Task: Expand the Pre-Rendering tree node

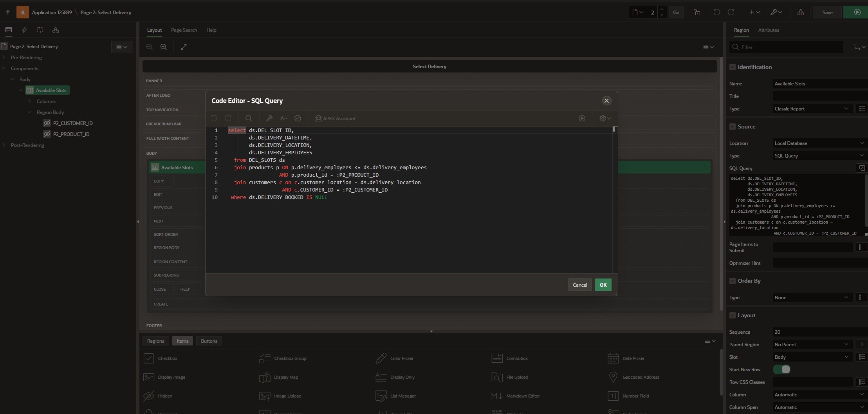Action: click(x=4, y=57)
